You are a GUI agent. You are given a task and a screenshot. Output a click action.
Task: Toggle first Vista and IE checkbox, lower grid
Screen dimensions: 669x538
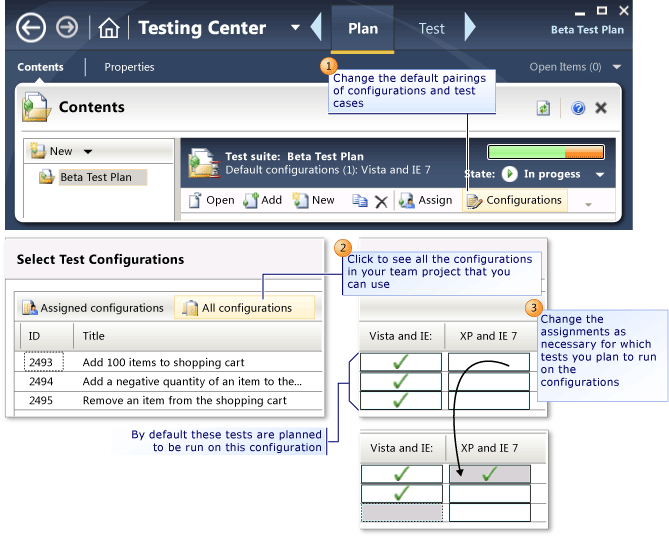[402, 474]
